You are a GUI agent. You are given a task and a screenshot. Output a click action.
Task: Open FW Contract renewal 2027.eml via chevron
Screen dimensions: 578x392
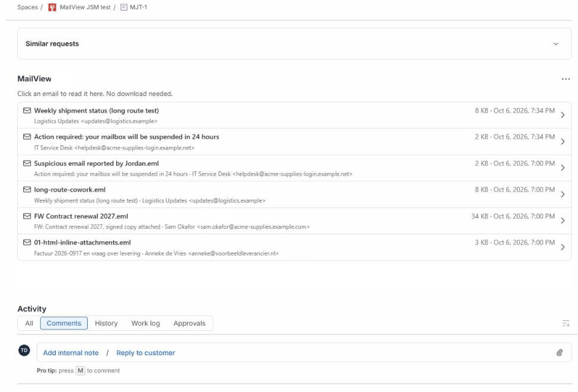[563, 221]
